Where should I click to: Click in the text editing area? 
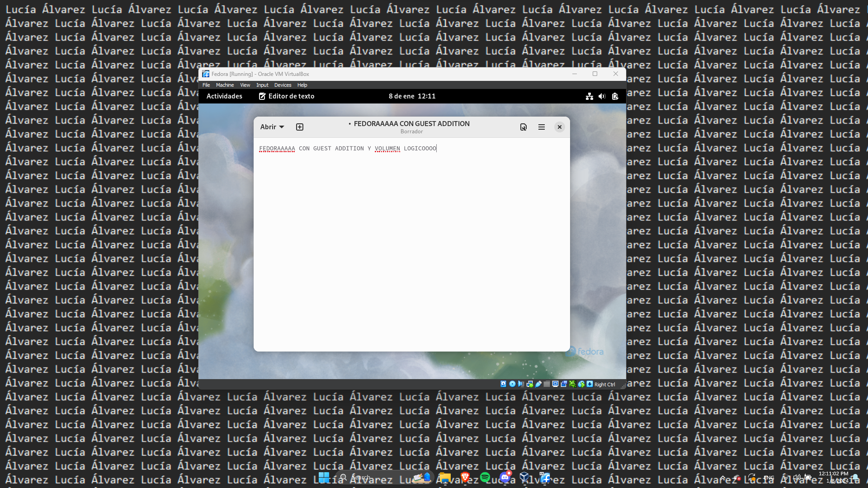[411, 244]
